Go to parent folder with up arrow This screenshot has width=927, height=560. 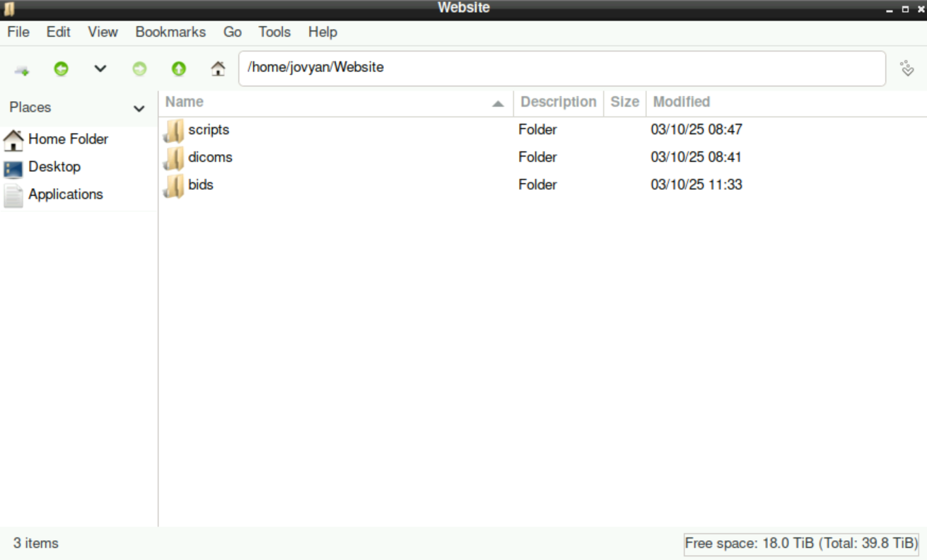(179, 69)
